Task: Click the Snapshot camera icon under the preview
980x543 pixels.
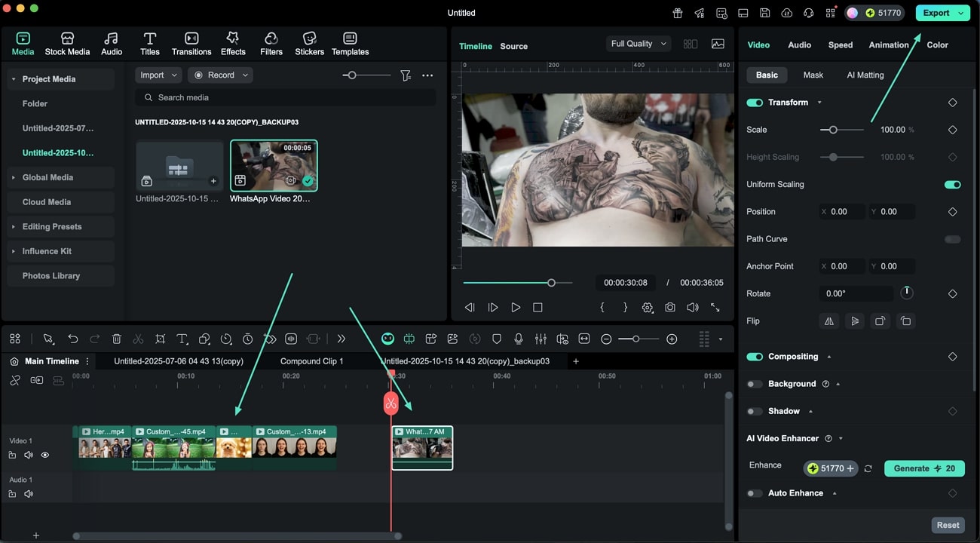Action: (669, 307)
